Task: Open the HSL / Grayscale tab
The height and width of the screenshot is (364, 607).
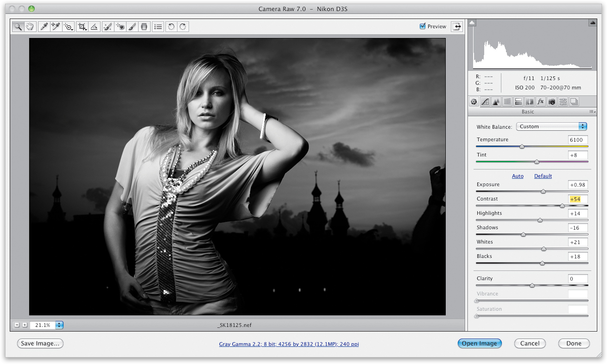Action: click(507, 102)
